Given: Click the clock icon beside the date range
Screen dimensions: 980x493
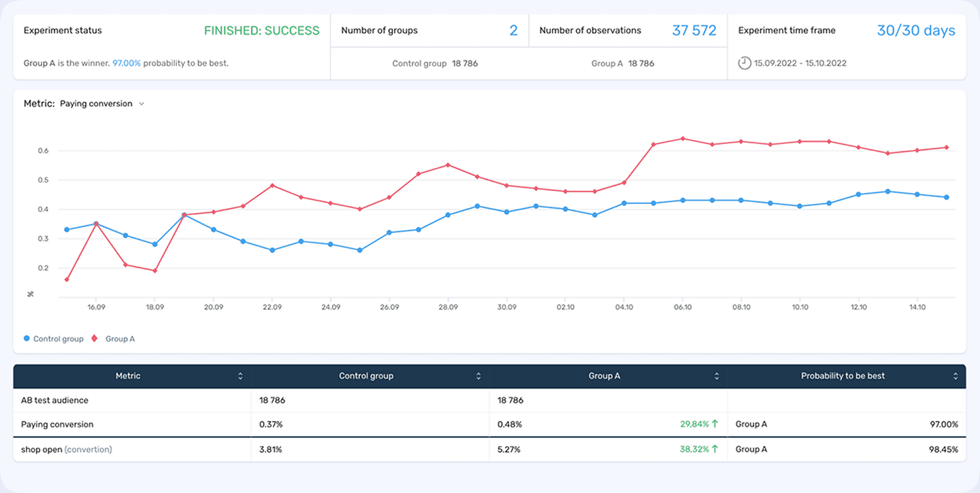Looking at the screenshot, I should point(745,63).
